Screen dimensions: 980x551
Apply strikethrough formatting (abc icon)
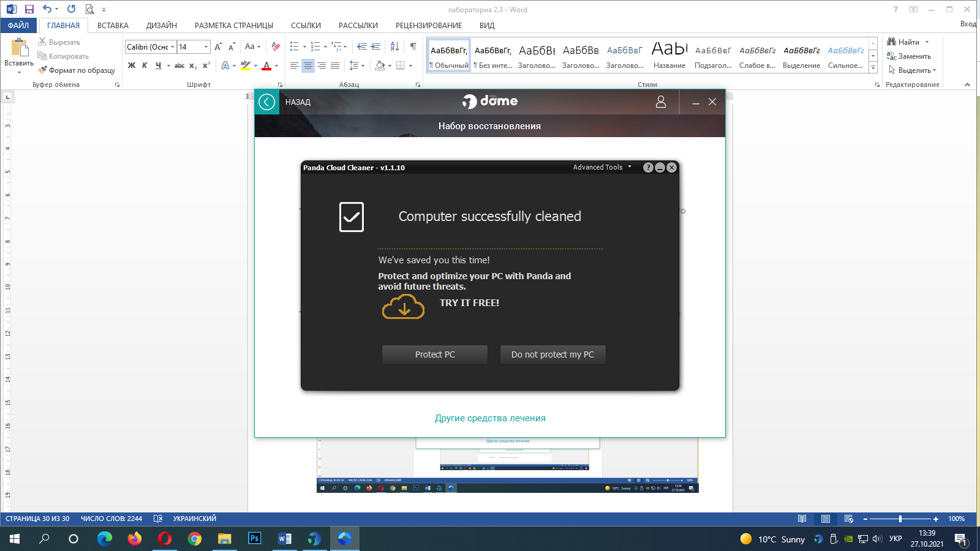point(179,66)
